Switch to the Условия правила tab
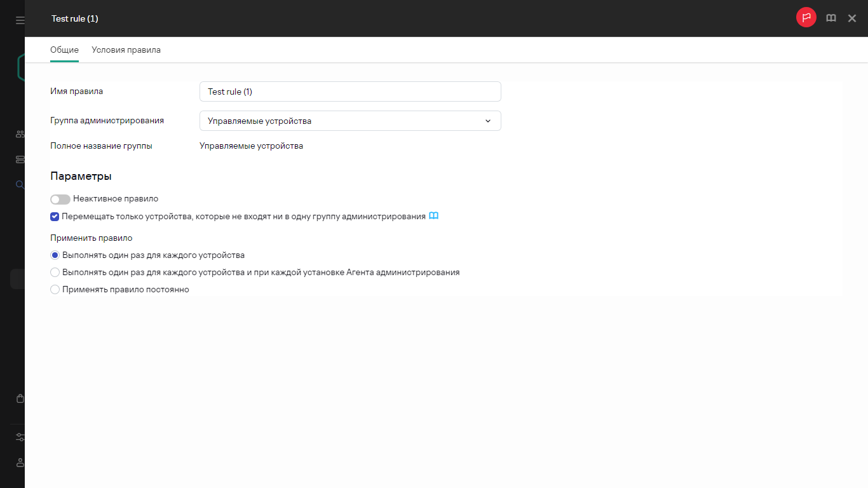Viewport: 868px width, 488px height. pyautogui.click(x=126, y=50)
